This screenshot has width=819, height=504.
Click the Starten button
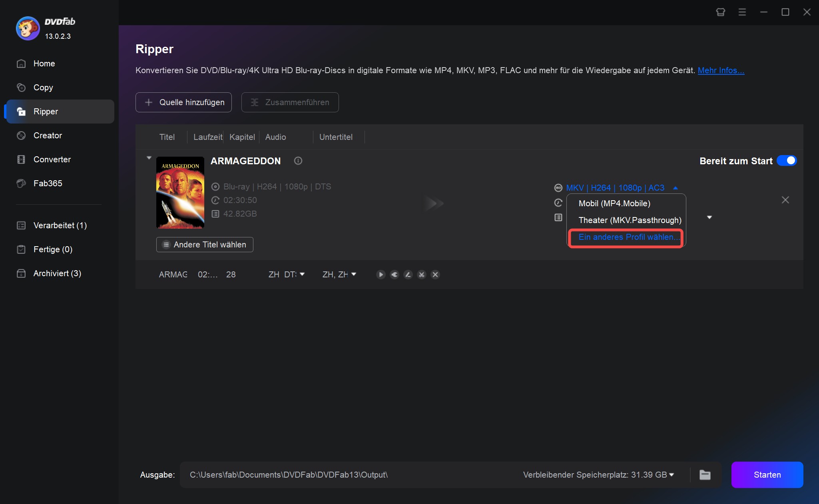point(767,475)
